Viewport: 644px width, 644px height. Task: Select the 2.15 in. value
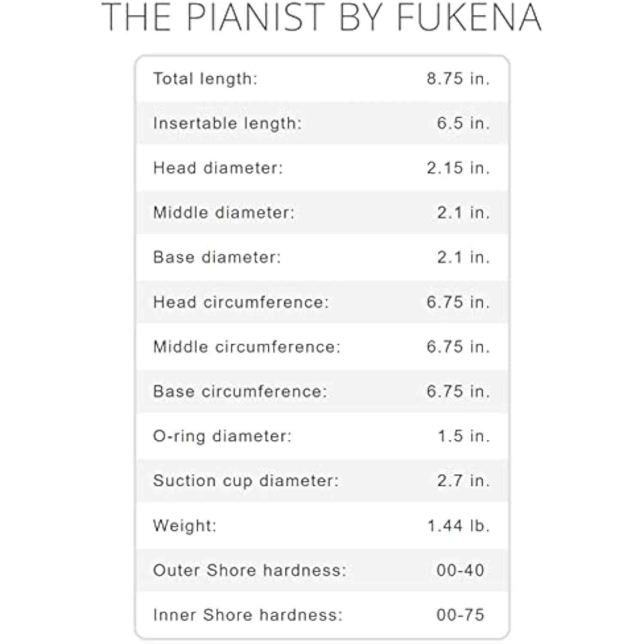[458, 168]
